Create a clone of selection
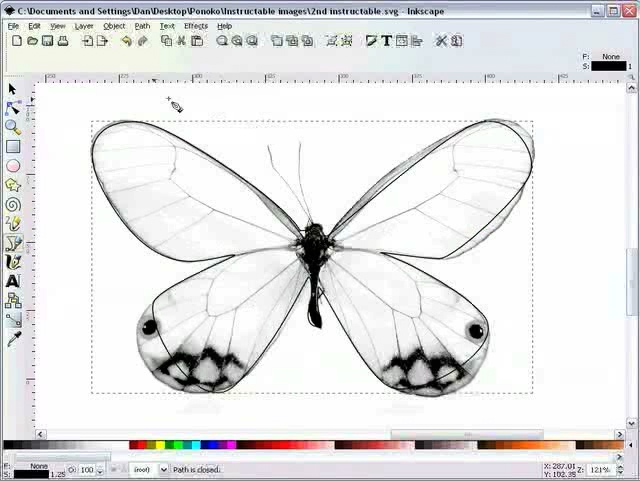This screenshot has width=640, height=481. [292, 41]
